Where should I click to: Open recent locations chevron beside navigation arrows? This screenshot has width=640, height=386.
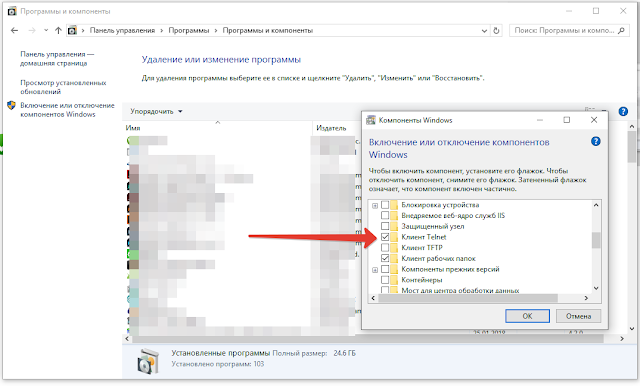46,30
